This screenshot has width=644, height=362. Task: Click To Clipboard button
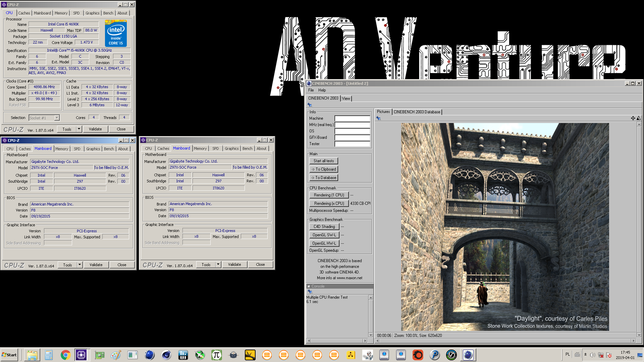(x=324, y=169)
